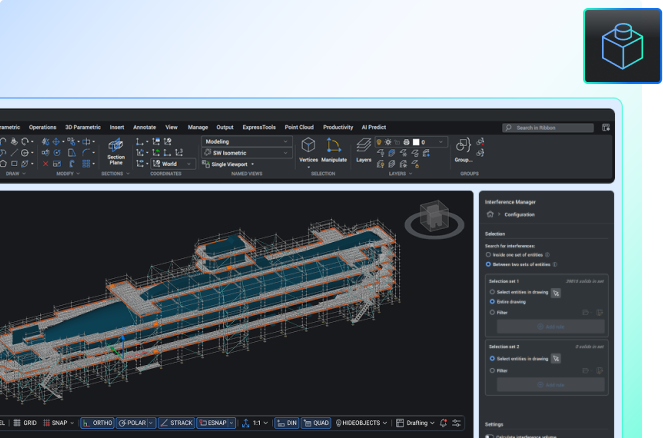
Task: Click the red X erase icon in Modify
Action: click(45, 164)
